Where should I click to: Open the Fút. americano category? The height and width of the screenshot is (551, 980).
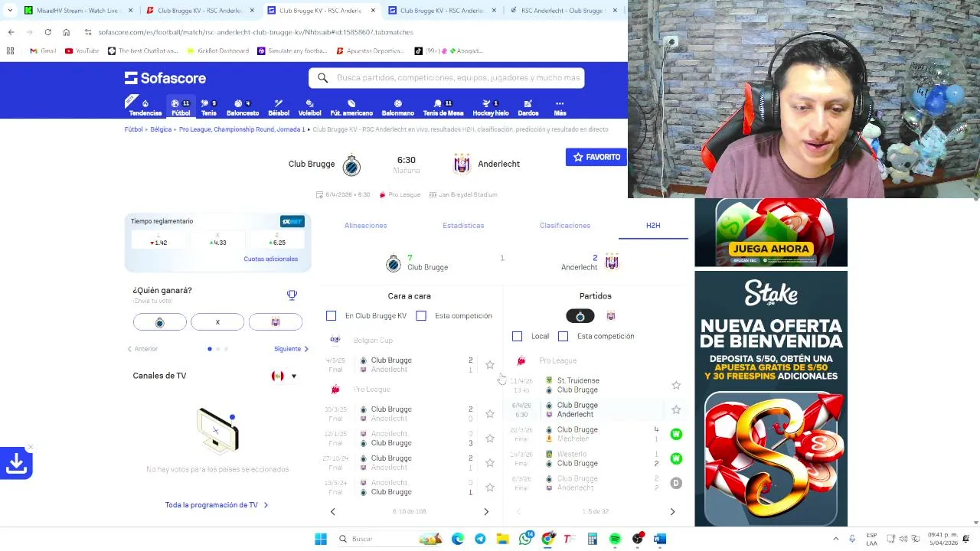point(351,107)
